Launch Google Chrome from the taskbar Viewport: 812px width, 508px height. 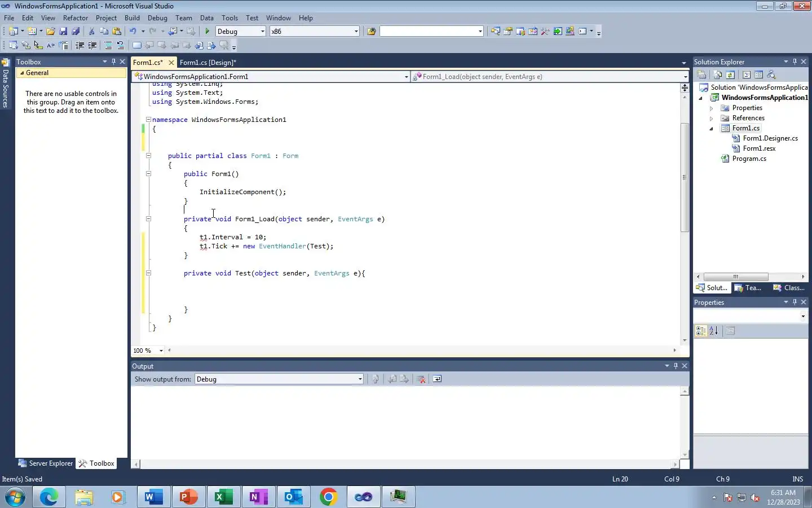(328, 497)
